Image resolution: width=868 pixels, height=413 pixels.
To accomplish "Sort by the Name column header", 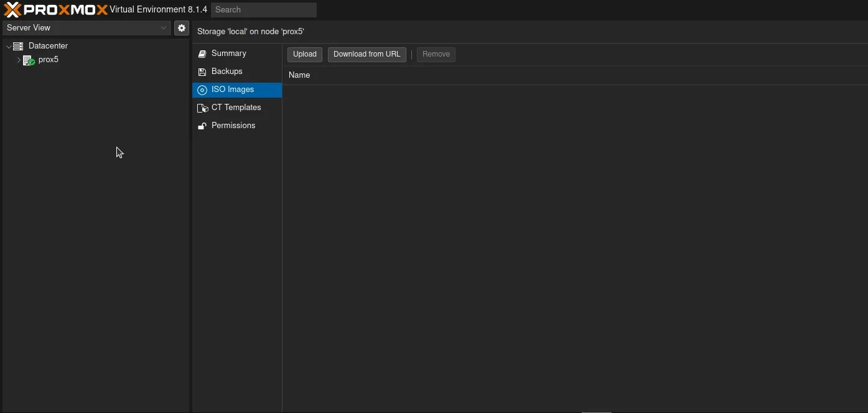I will 299,75.
